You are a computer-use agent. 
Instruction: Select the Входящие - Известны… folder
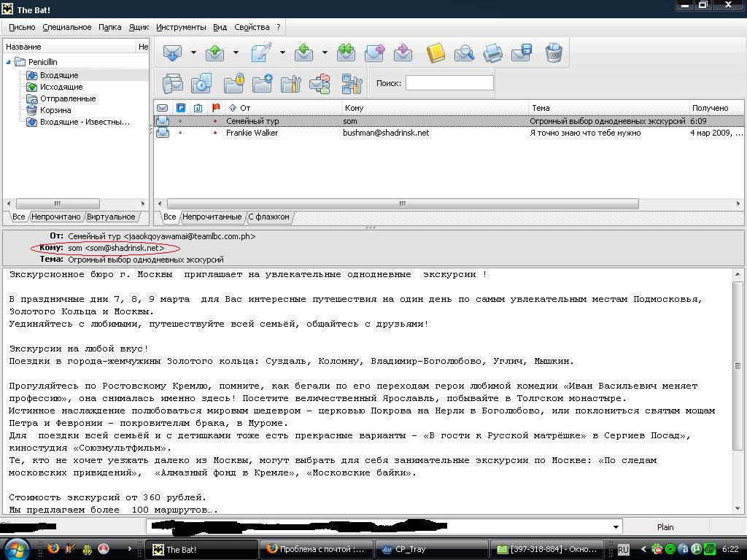(x=85, y=122)
